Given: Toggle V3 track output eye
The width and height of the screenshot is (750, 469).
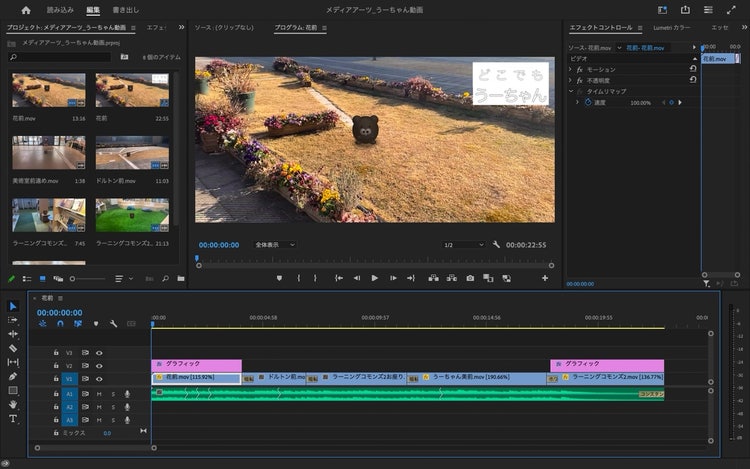Looking at the screenshot, I should pos(99,353).
